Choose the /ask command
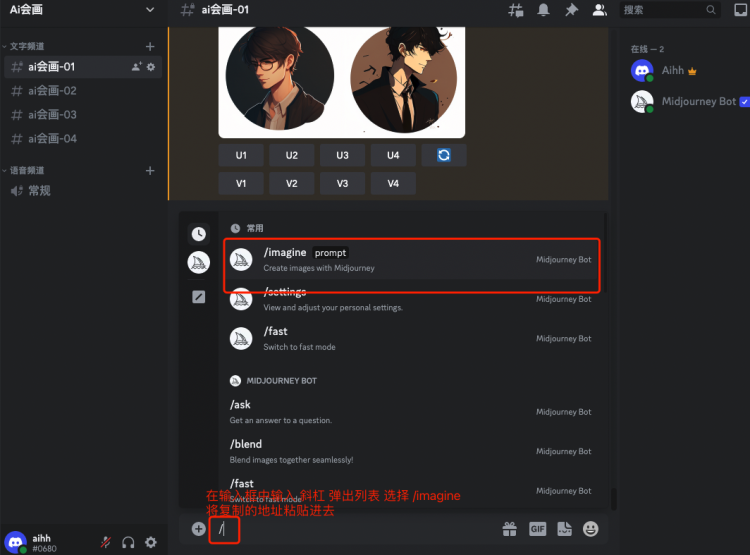The image size is (750, 555). [411, 412]
